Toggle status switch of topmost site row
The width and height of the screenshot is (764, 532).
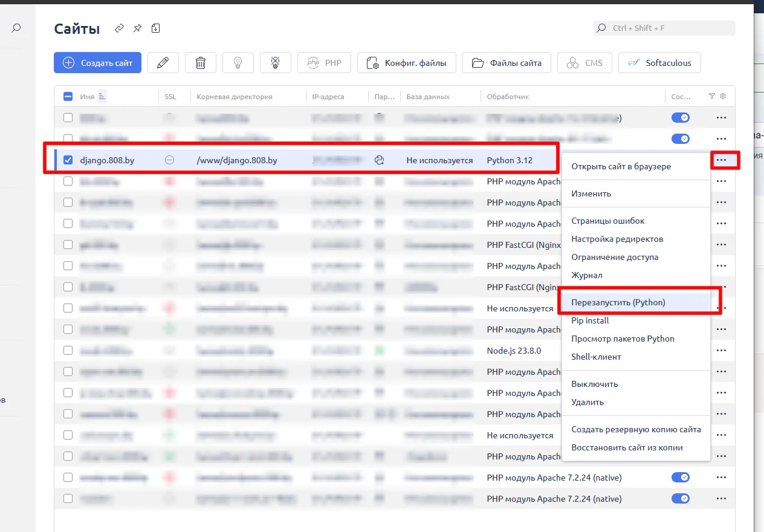[681, 118]
